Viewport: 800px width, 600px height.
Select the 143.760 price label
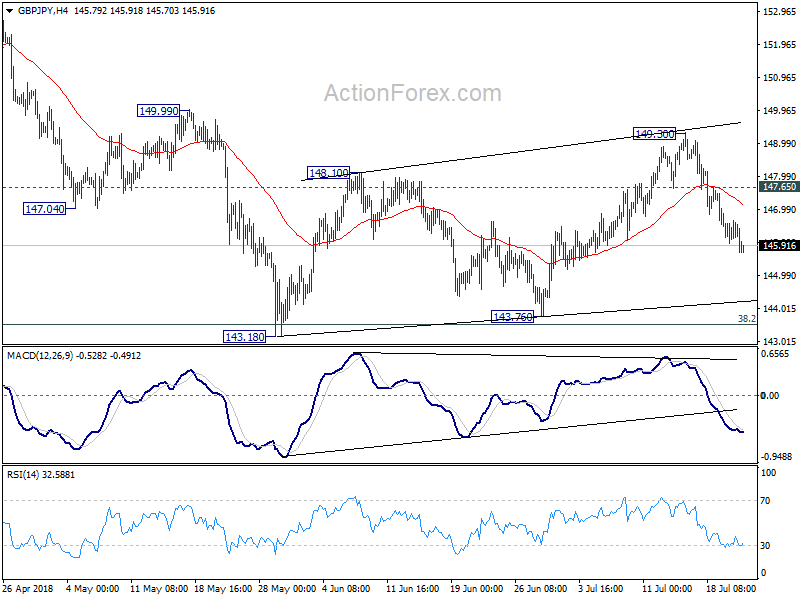(513, 317)
